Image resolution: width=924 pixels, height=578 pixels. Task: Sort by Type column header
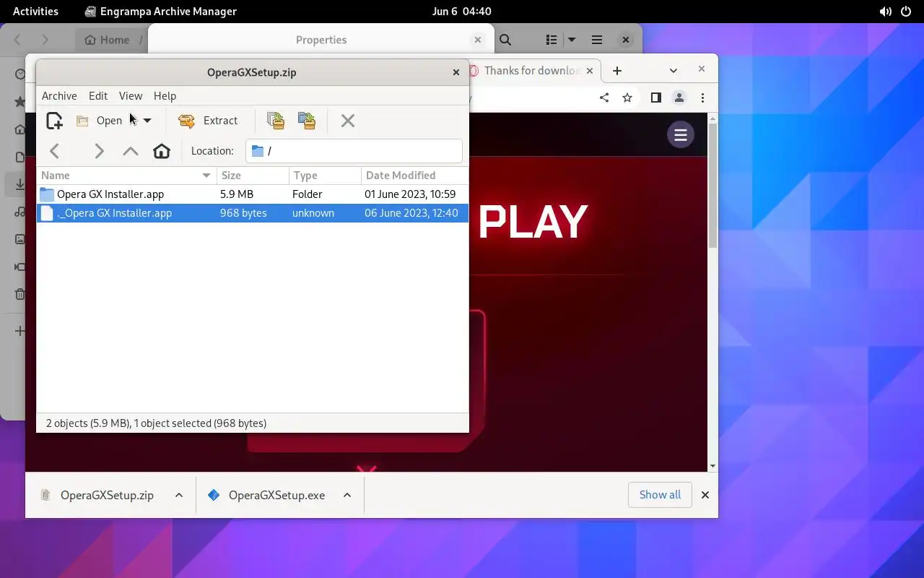click(325, 176)
